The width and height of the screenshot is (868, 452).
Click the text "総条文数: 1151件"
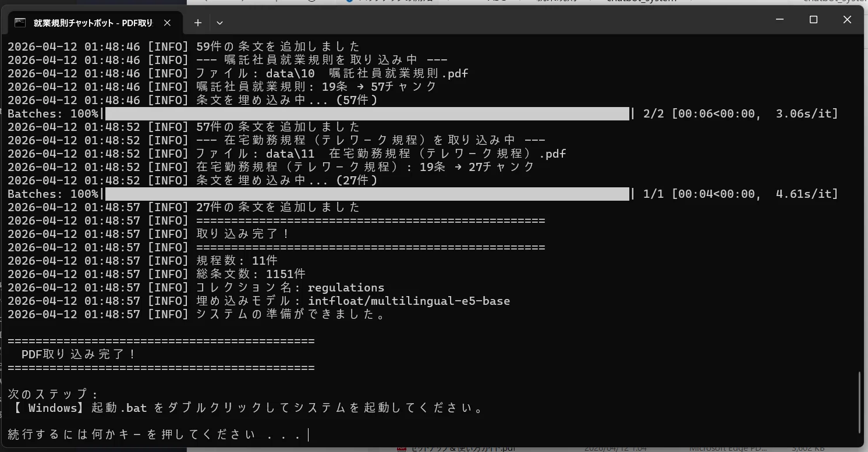251,274
